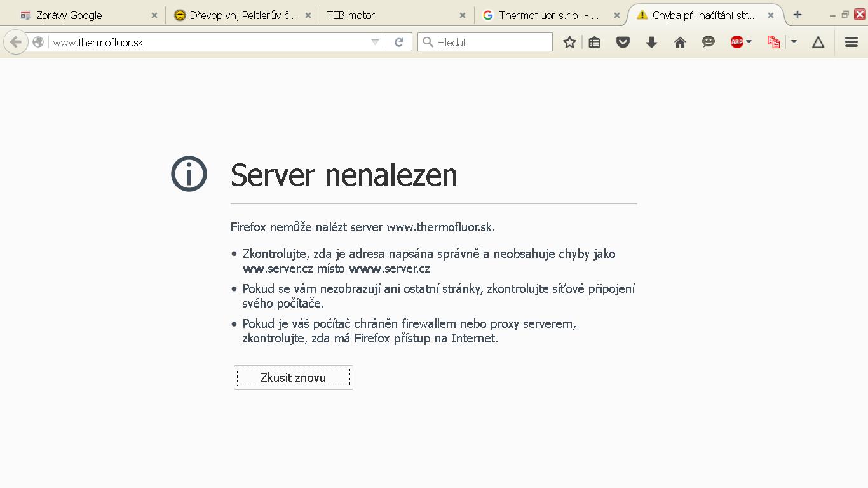Bookmark this page with the star icon
Image resolution: width=868 pixels, height=488 pixels.
coord(569,42)
